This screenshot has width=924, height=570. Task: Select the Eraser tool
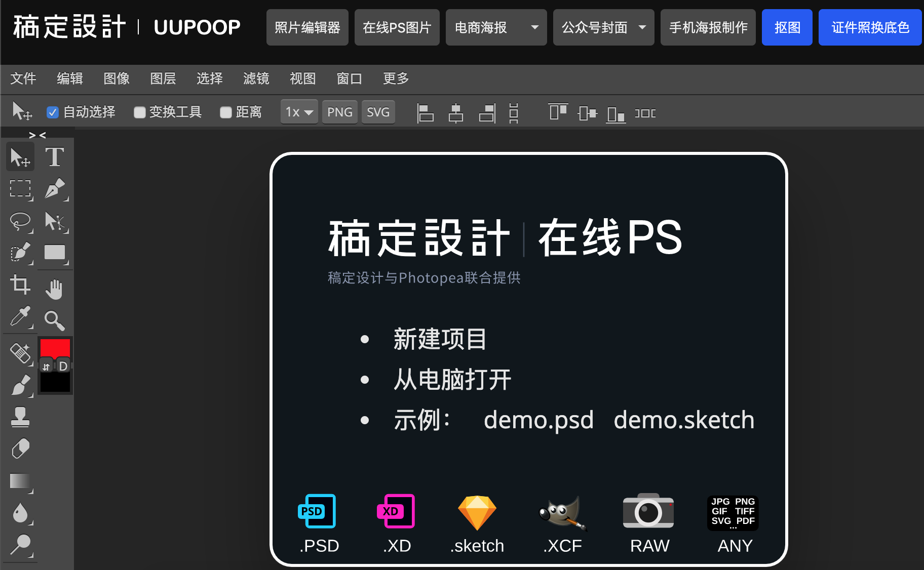[x=20, y=449]
